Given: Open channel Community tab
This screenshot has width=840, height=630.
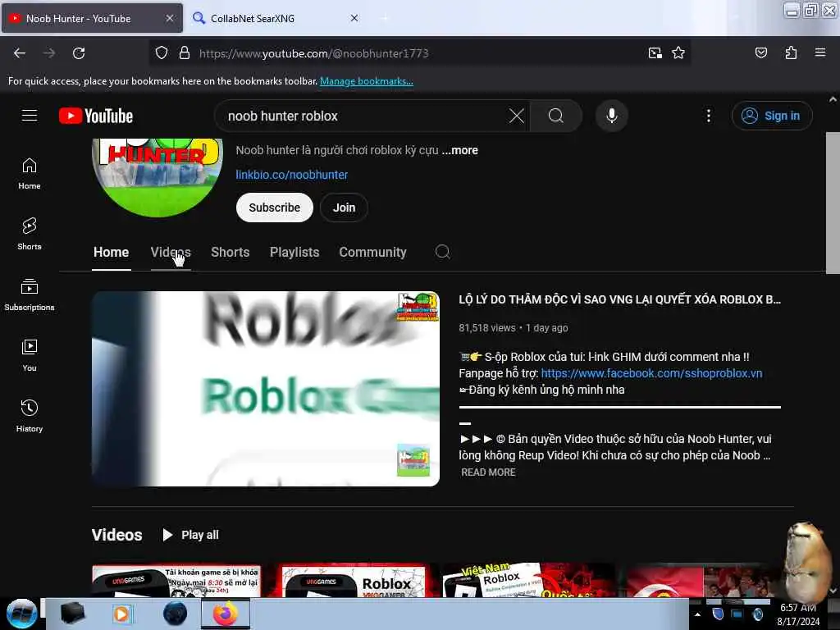Looking at the screenshot, I should click(372, 253).
